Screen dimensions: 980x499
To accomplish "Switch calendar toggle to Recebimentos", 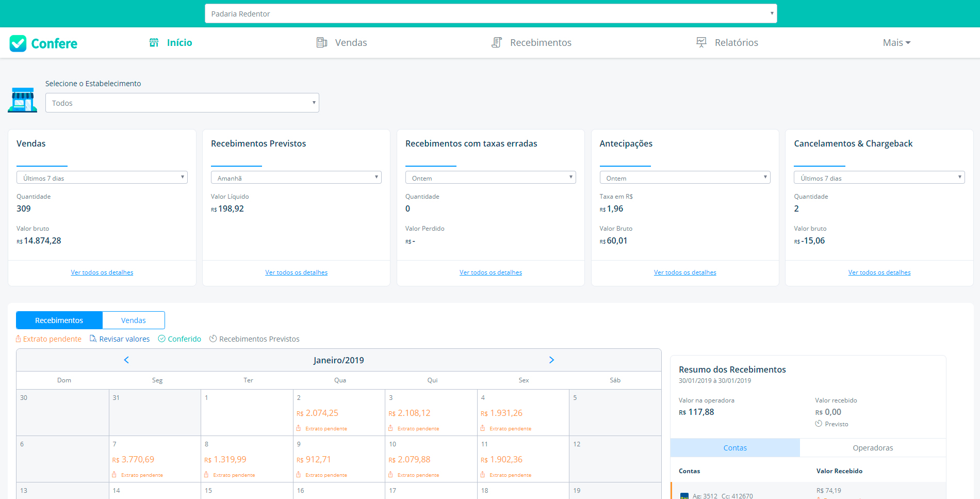I will (59, 320).
